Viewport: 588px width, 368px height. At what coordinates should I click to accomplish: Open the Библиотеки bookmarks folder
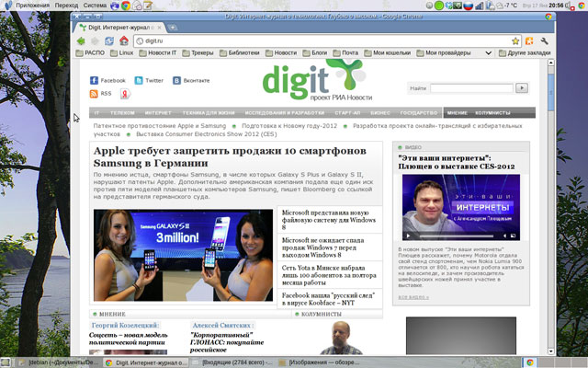point(240,53)
